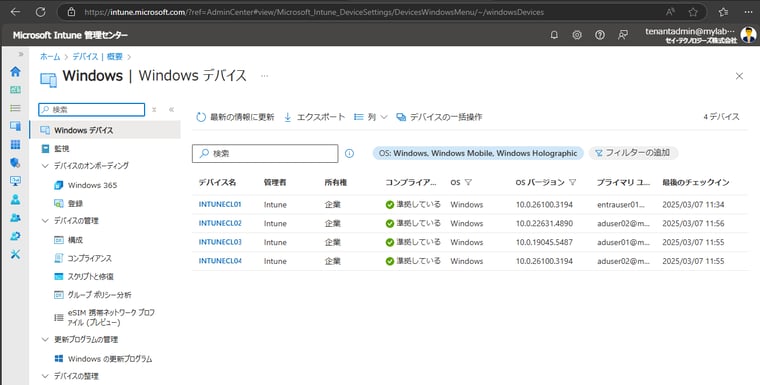The width and height of the screenshot is (760, 385).
Task: Open device INTUNECL04
Action: (x=220, y=261)
